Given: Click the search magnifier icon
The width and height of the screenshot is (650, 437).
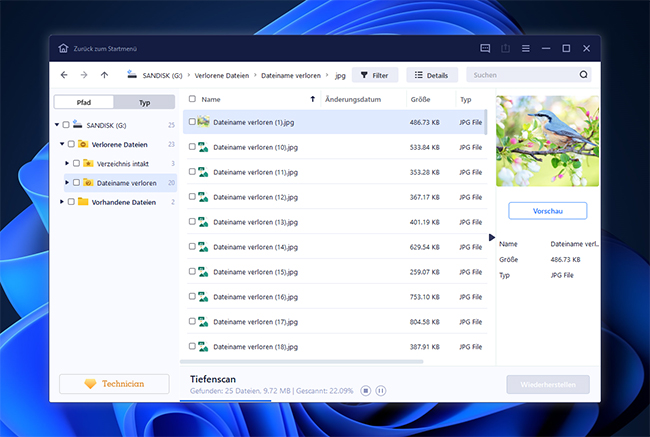Looking at the screenshot, I should [x=583, y=75].
